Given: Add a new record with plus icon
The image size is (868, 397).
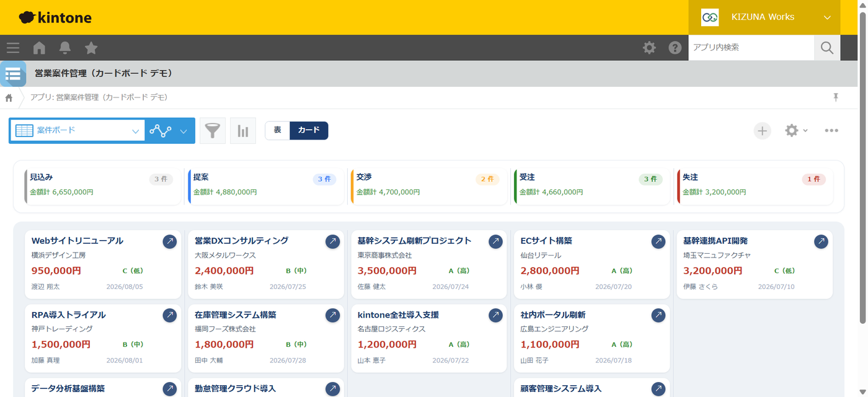Looking at the screenshot, I should click(763, 131).
